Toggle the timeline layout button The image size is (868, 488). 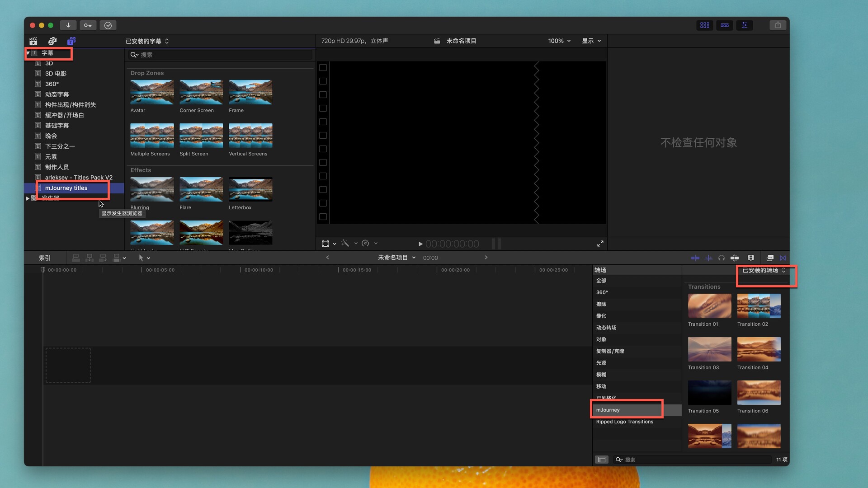725,25
